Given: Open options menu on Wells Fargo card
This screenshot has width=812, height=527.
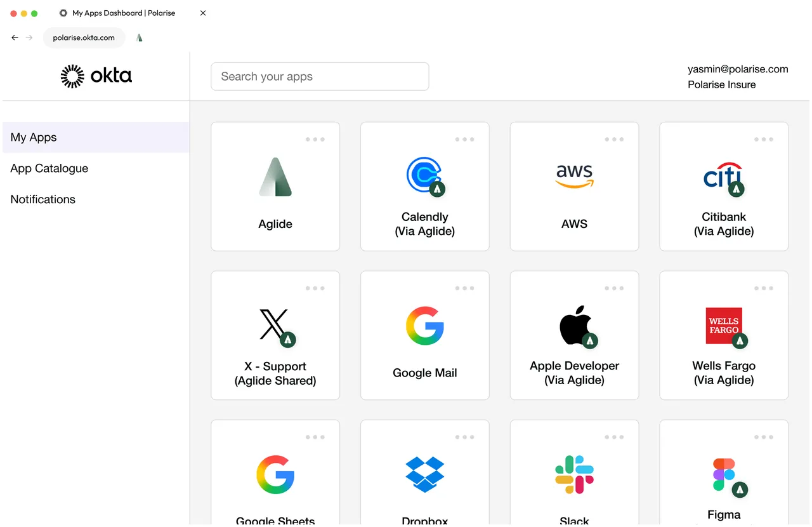Looking at the screenshot, I should [x=764, y=288].
